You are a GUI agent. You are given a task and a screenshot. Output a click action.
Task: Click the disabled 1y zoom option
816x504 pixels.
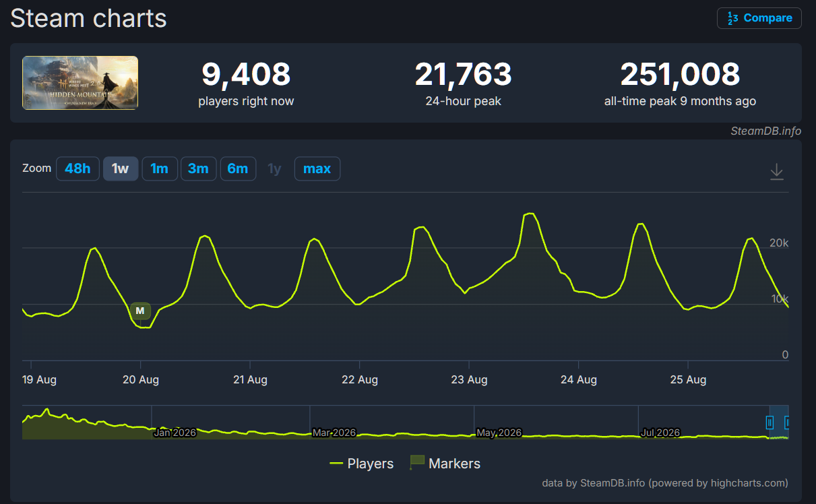tap(274, 168)
